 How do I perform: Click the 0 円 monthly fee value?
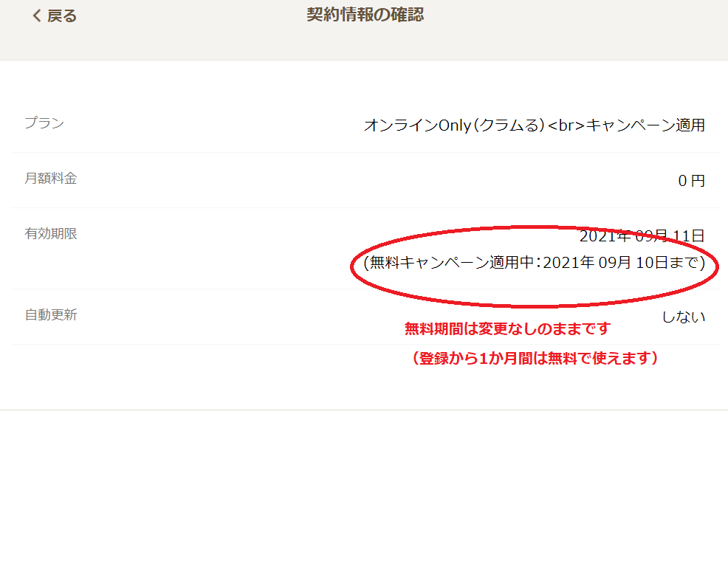point(691,181)
